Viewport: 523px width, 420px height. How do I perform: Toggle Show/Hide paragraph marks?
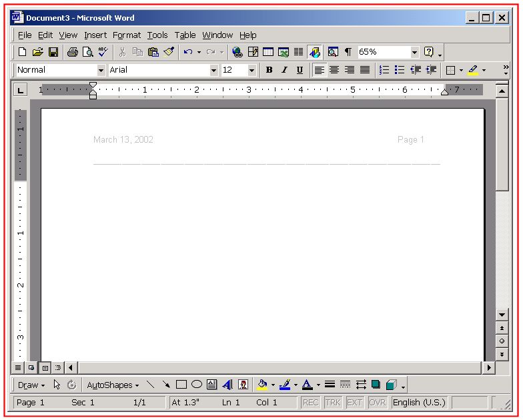348,52
